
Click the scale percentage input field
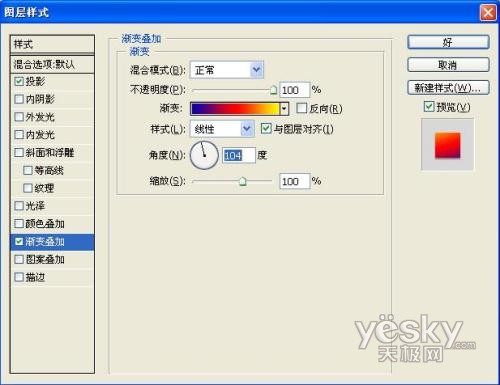[295, 181]
